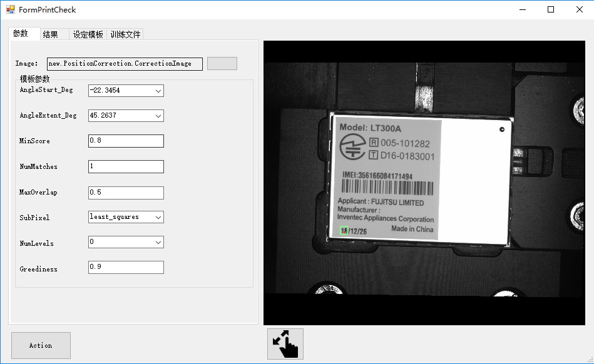Click the AngleExtent_Deg label text
594x364 pixels.
coord(48,116)
